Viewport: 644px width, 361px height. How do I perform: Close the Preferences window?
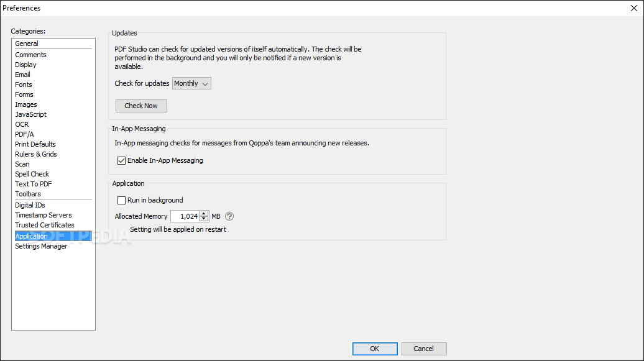point(633,8)
